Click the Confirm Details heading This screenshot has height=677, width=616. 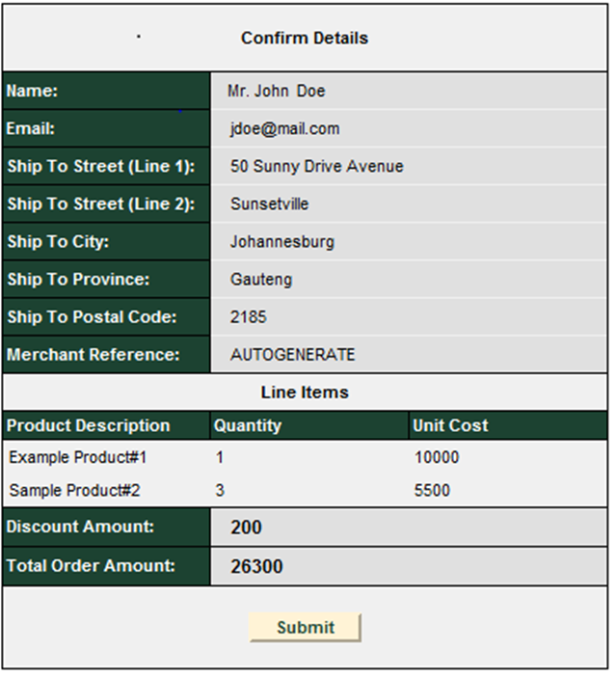305,39
